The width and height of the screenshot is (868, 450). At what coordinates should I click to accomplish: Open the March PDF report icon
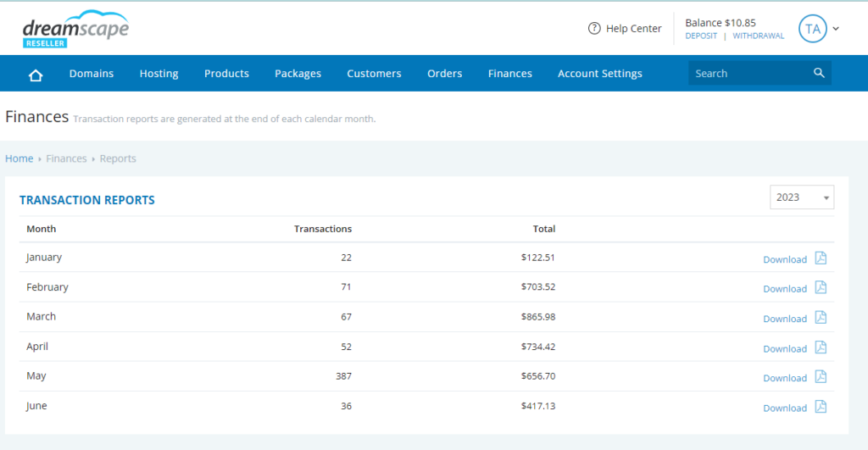(x=821, y=318)
